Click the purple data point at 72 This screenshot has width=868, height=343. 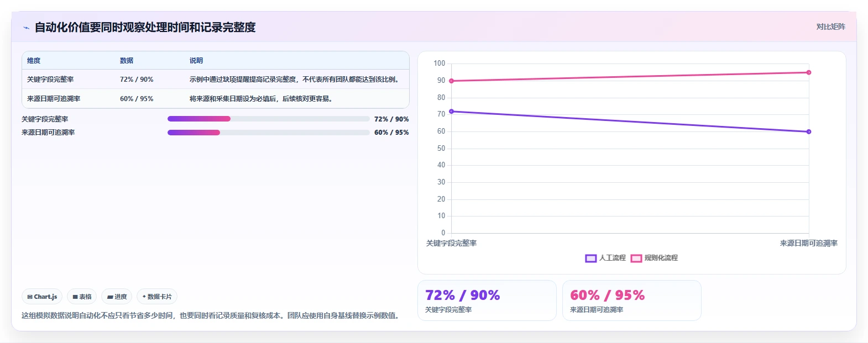click(x=452, y=112)
